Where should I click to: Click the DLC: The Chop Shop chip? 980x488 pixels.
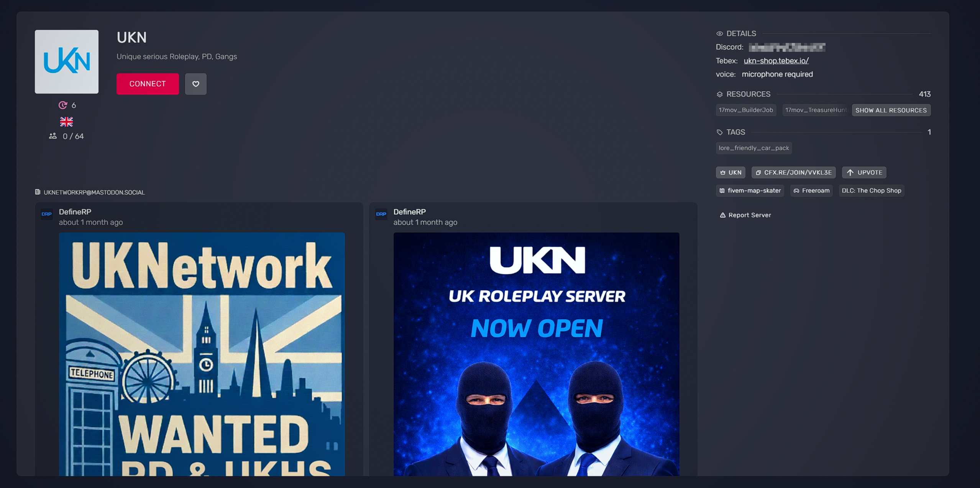click(871, 191)
